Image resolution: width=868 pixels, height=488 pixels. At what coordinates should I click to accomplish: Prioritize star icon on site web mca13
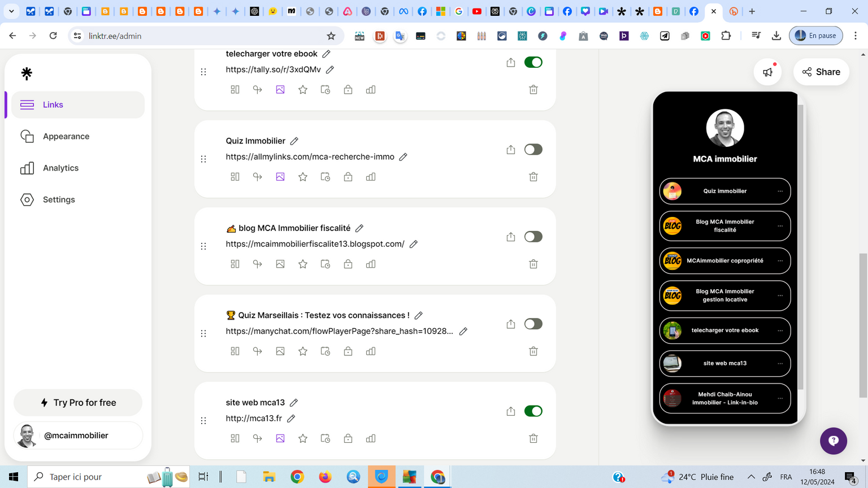[x=303, y=438]
